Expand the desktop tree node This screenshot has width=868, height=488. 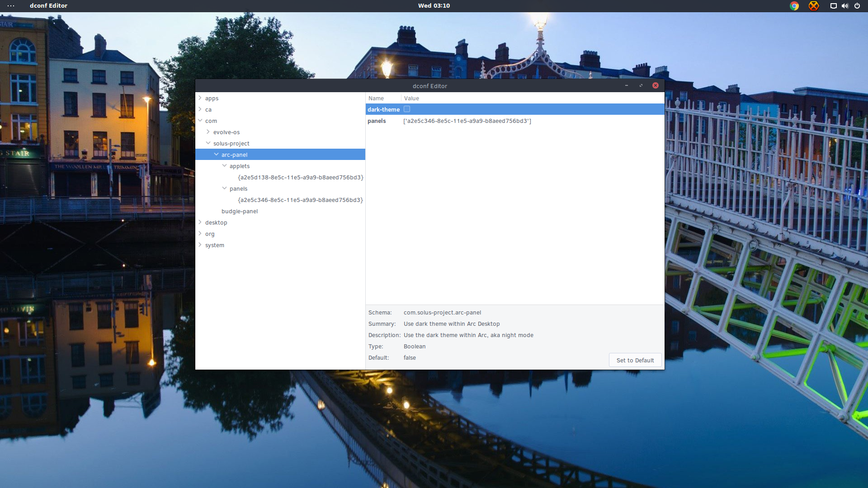coord(200,222)
